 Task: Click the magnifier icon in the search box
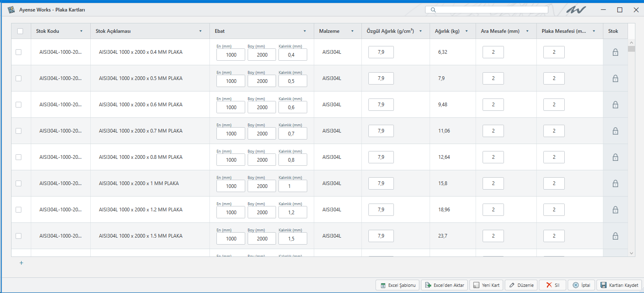coord(432,10)
